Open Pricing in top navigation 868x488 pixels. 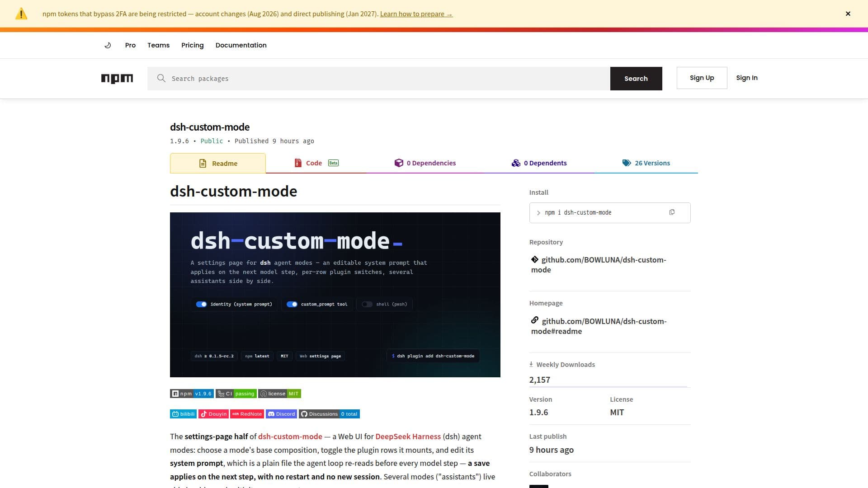point(193,45)
